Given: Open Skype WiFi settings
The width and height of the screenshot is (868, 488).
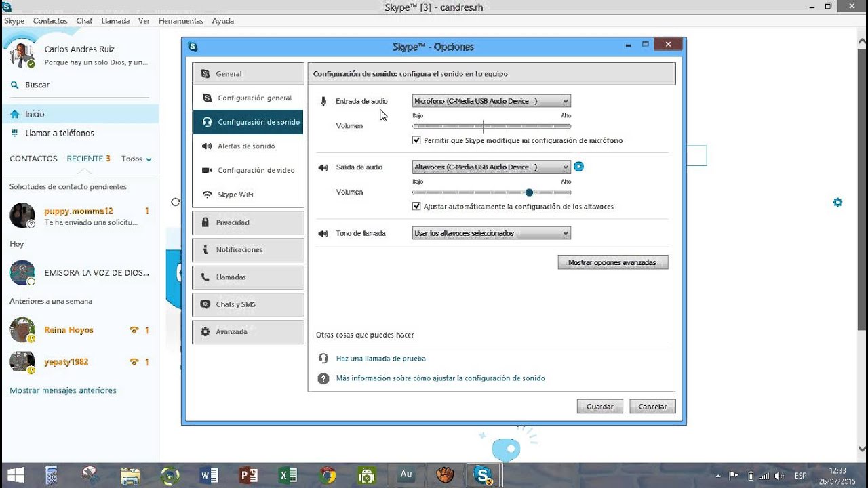Looking at the screenshot, I should pyautogui.click(x=248, y=195).
